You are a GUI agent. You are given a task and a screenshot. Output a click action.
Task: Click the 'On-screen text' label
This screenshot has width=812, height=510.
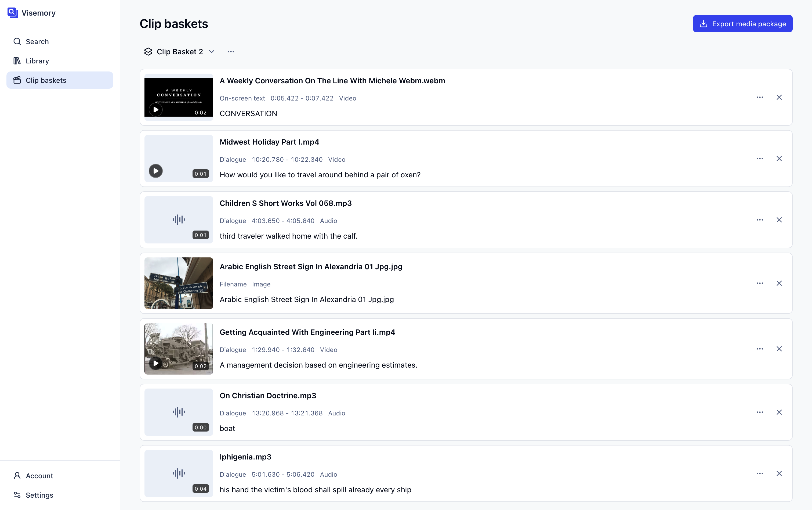click(x=242, y=98)
